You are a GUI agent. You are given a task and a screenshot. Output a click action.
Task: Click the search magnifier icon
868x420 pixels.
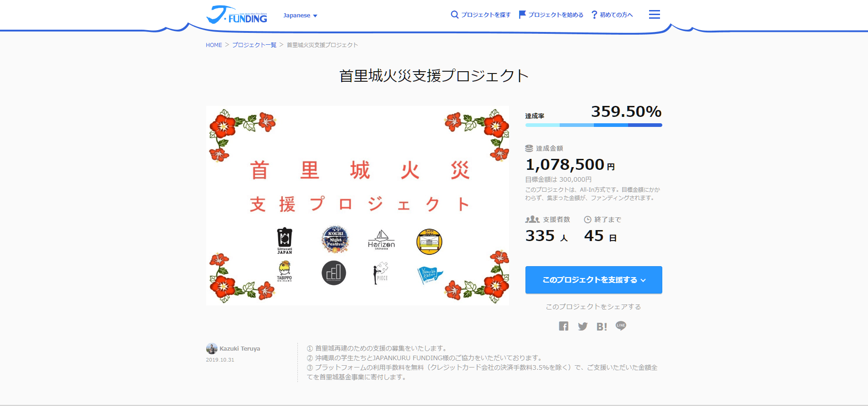point(454,15)
